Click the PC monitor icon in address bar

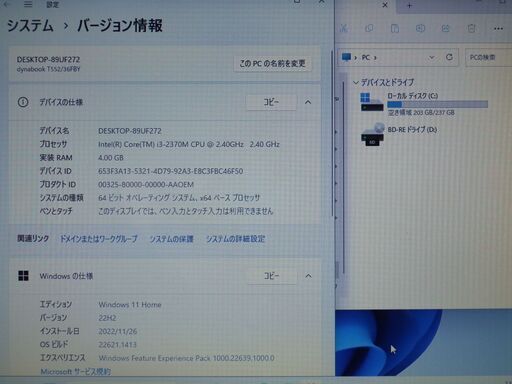pyautogui.click(x=346, y=57)
